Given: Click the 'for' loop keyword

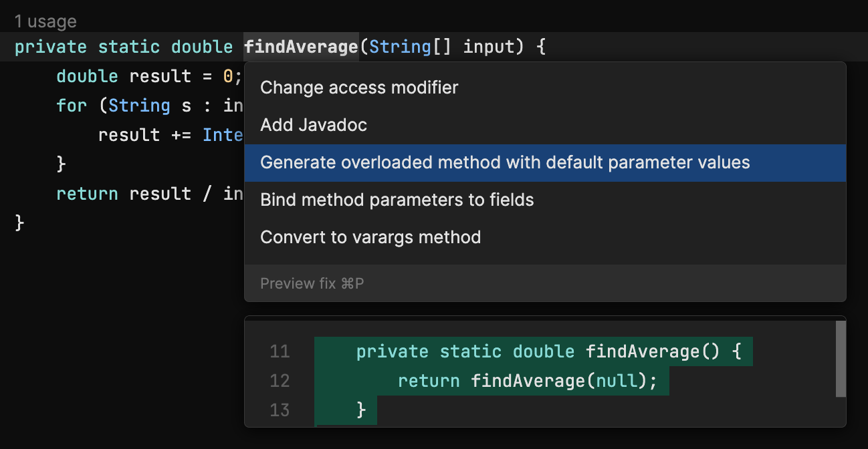Looking at the screenshot, I should coord(72,106).
